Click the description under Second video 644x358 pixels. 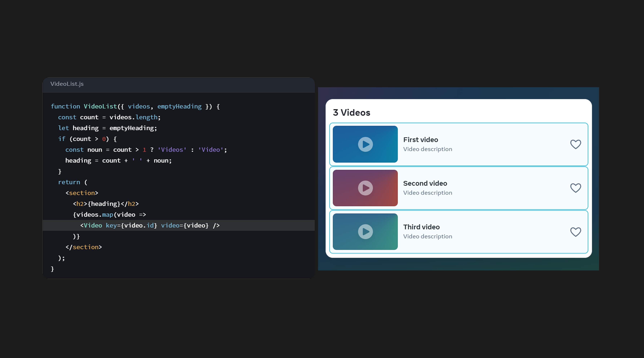click(427, 193)
